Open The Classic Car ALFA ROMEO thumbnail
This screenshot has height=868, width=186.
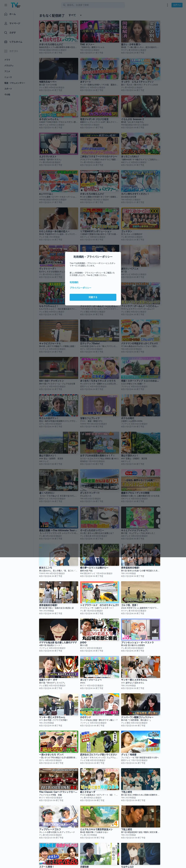click(x=59, y=779)
